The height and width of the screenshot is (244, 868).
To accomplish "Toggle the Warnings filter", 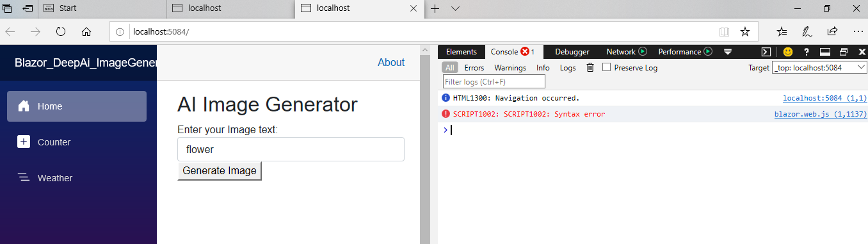I will click(510, 67).
